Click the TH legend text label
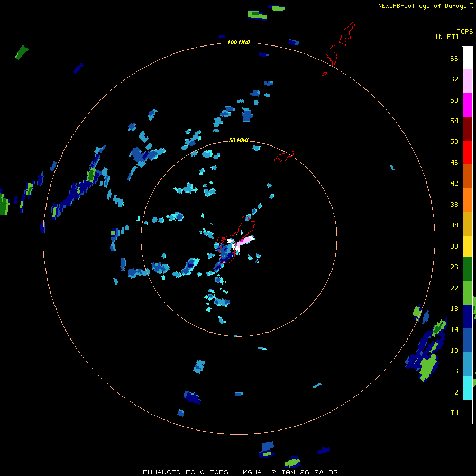The height and width of the screenshot is (476, 476). point(454,413)
